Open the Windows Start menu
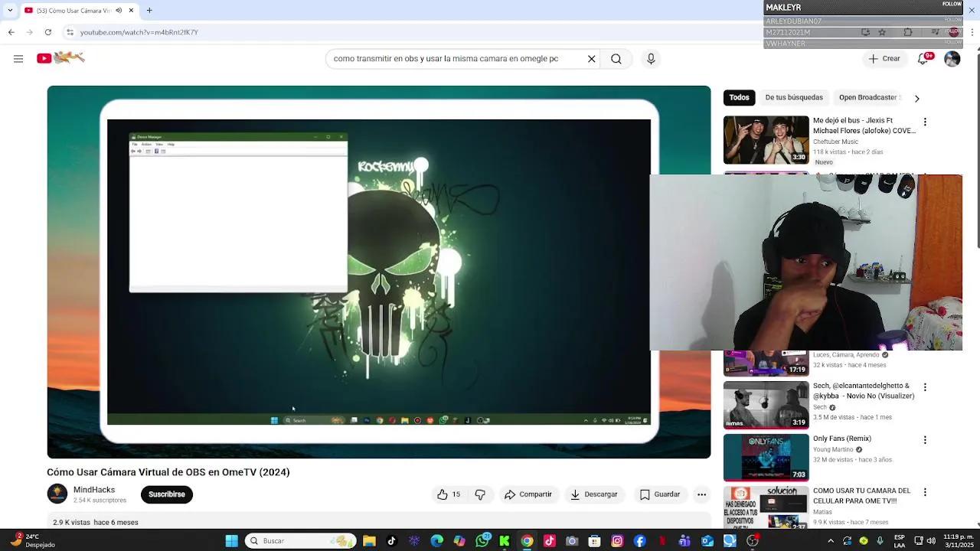 [x=231, y=541]
